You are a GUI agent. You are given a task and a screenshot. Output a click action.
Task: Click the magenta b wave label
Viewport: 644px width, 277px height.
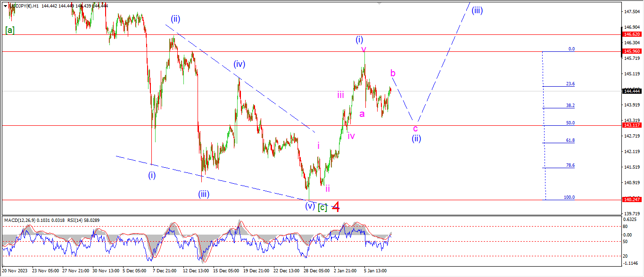click(x=392, y=73)
